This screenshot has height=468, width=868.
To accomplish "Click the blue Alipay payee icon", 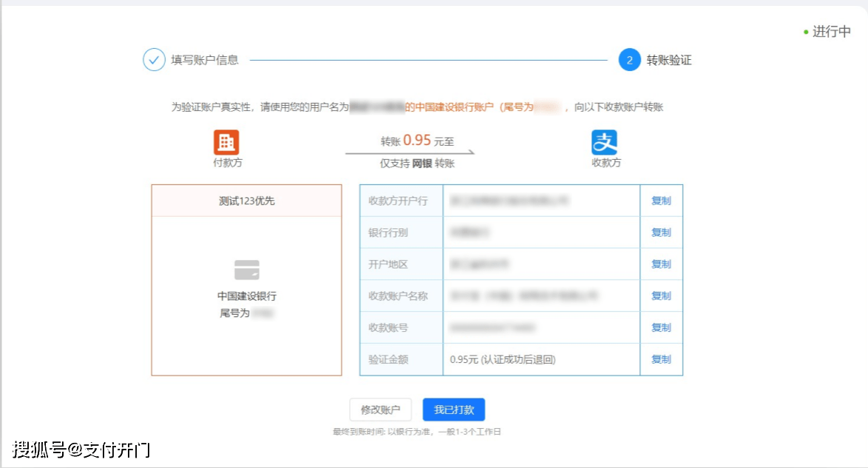I will pos(604,142).
